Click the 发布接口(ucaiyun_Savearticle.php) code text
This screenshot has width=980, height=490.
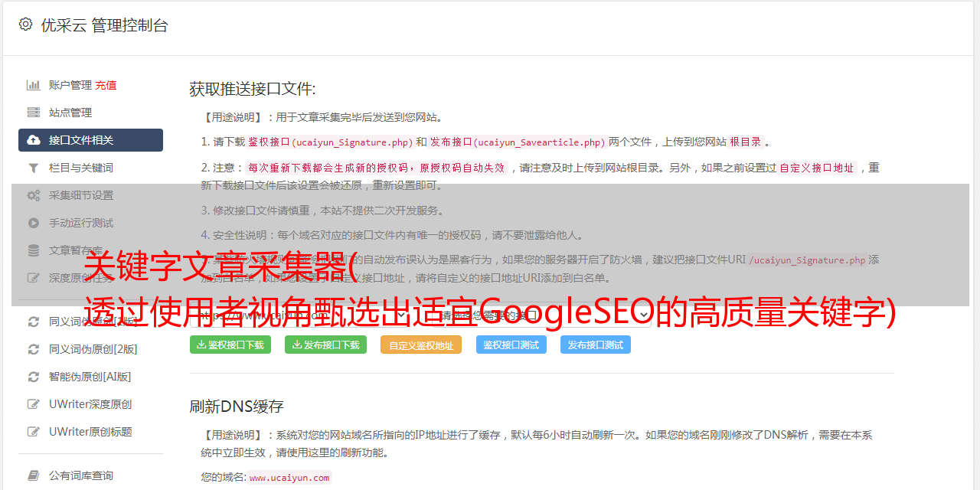[x=518, y=142]
